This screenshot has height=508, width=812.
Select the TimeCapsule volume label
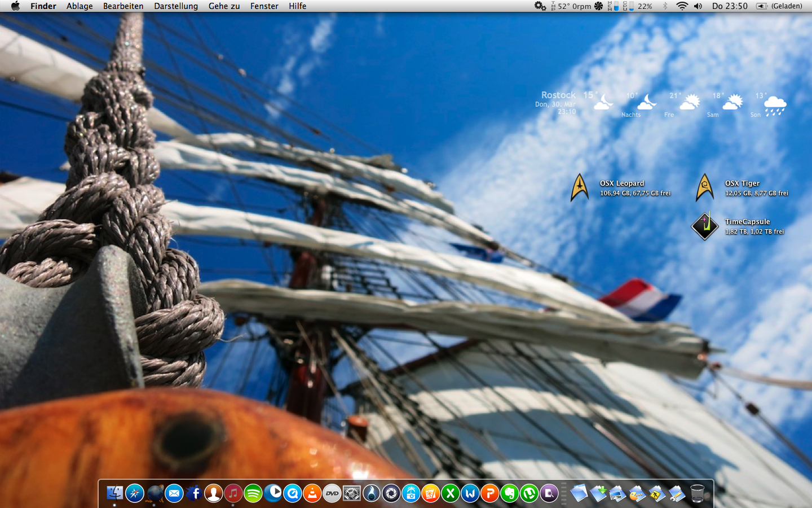[748, 222]
